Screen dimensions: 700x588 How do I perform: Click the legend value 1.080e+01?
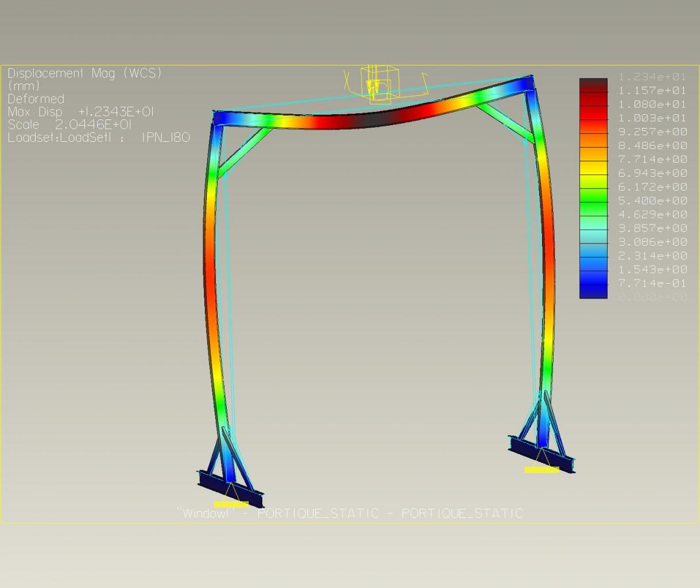[x=653, y=105]
